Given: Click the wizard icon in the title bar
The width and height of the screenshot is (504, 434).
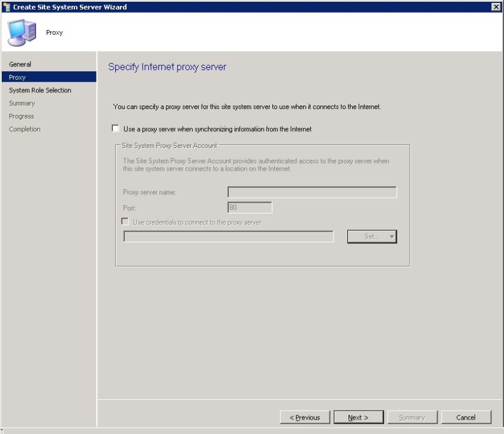Looking at the screenshot, I should [7, 7].
